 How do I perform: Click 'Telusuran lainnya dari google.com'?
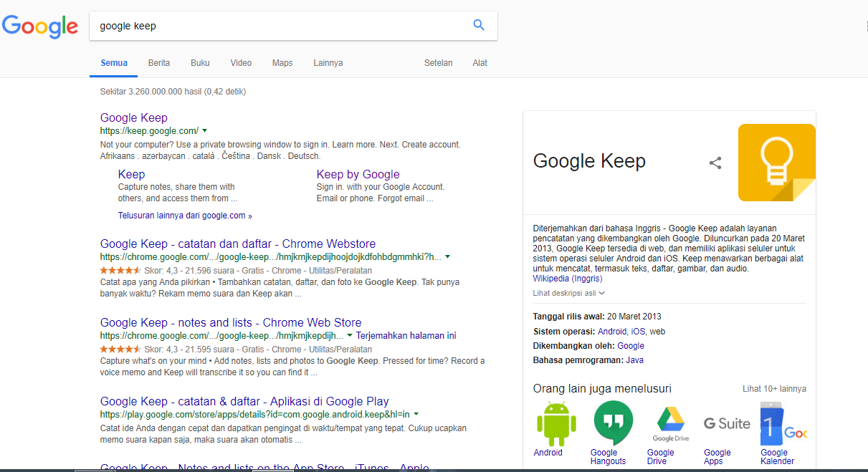point(185,216)
